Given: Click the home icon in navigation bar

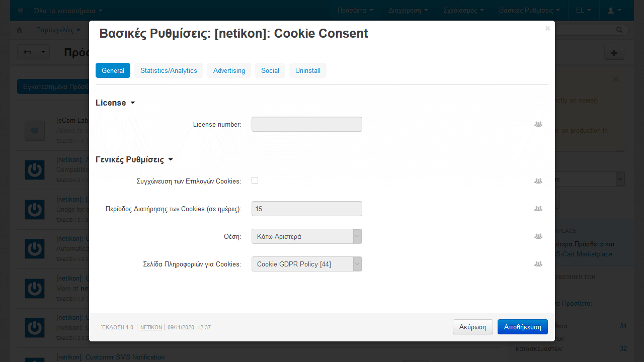Looking at the screenshot, I should click(x=20, y=30).
